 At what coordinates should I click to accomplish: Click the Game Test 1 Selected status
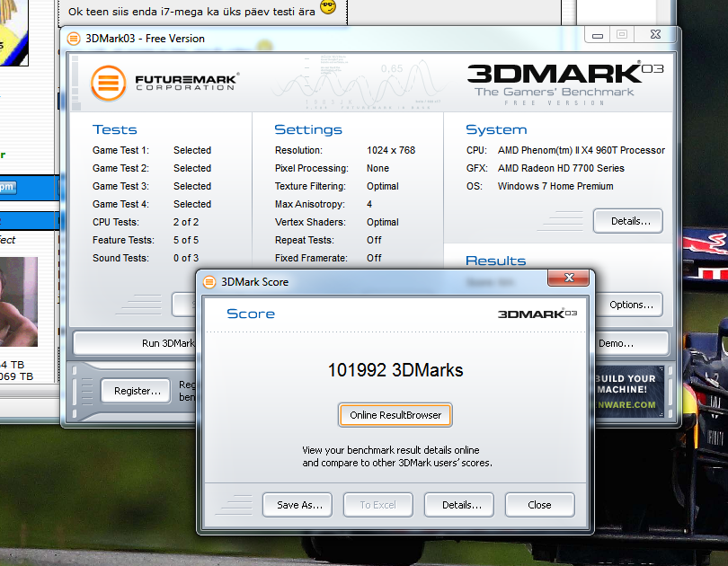point(192,150)
